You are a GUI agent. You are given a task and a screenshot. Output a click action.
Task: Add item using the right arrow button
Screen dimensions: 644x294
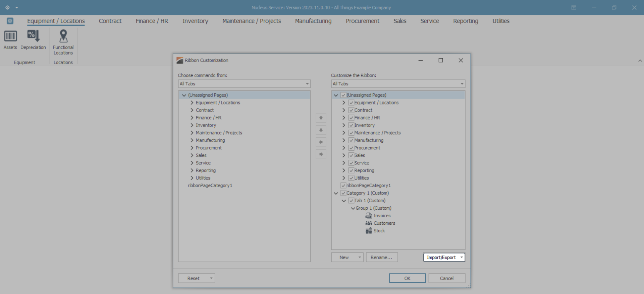321,154
